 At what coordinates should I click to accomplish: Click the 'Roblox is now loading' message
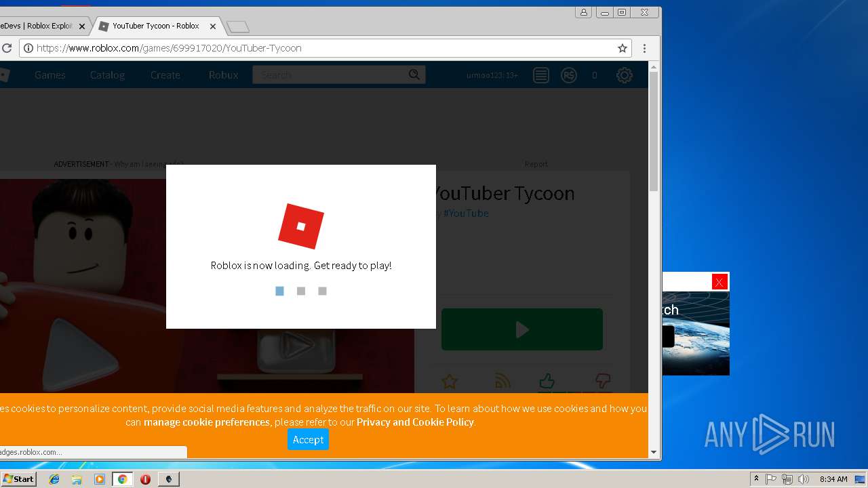(301, 266)
